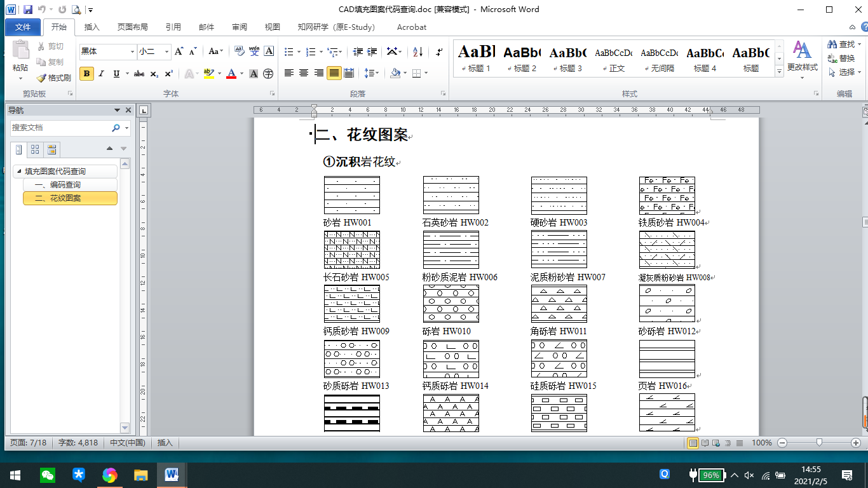Click the Format Painter button
The width and height of the screenshot is (868, 488).
(x=53, y=78)
